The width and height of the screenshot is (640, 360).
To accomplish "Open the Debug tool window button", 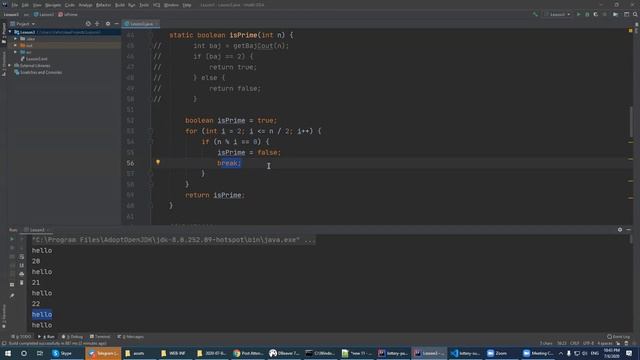I will [x=72, y=337].
